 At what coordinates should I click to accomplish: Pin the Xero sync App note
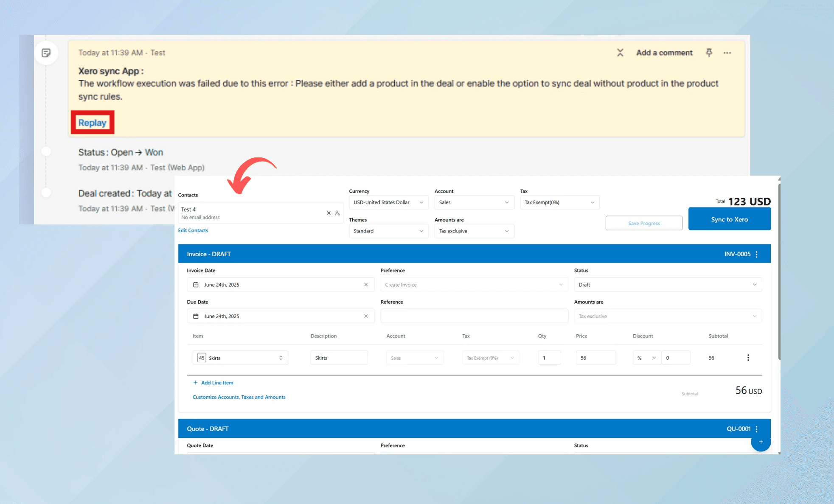(709, 53)
